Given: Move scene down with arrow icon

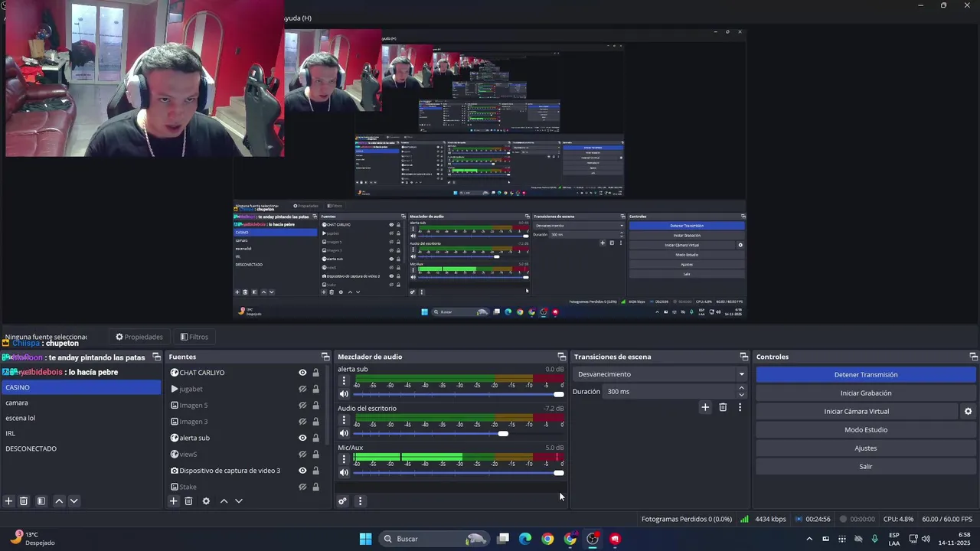Looking at the screenshot, I should click(73, 501).
